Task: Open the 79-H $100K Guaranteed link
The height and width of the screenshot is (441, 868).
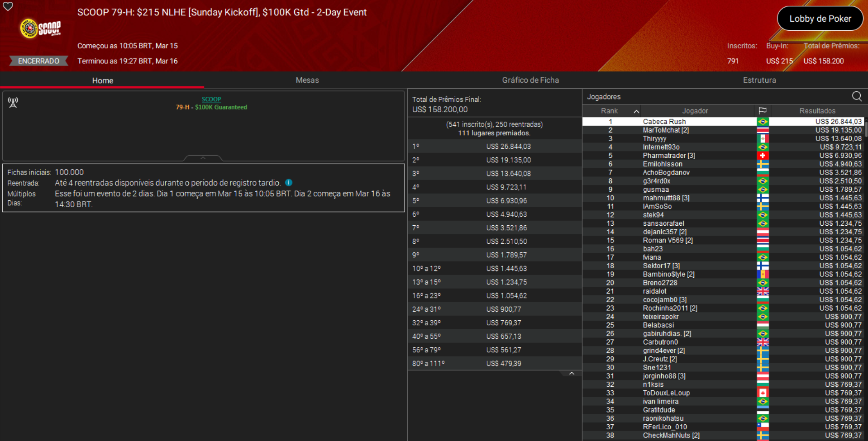Action: 211,107
